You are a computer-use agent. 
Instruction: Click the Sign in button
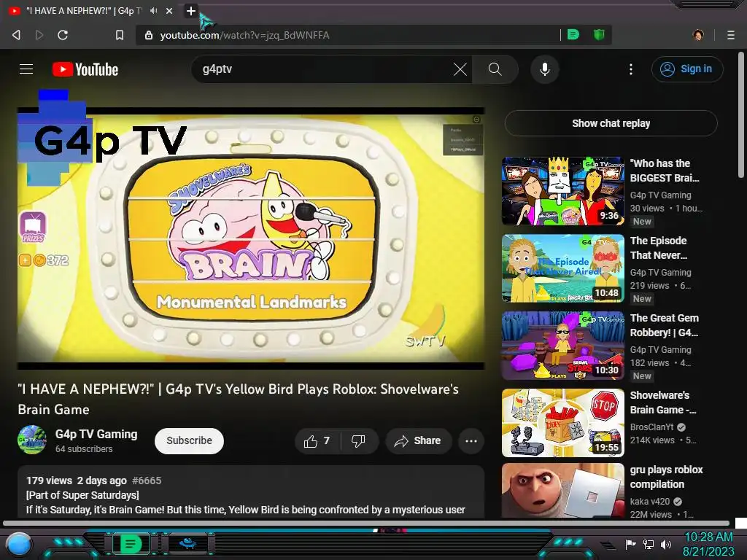687,69
